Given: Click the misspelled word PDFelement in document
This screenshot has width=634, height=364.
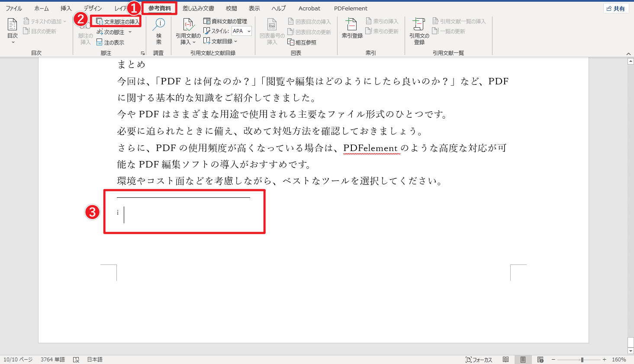Looking at the screenshot, I should [370, 148].
